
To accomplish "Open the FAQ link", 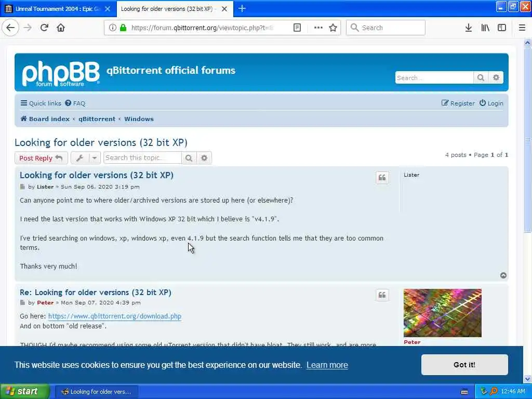I will [x=75, y=103].
